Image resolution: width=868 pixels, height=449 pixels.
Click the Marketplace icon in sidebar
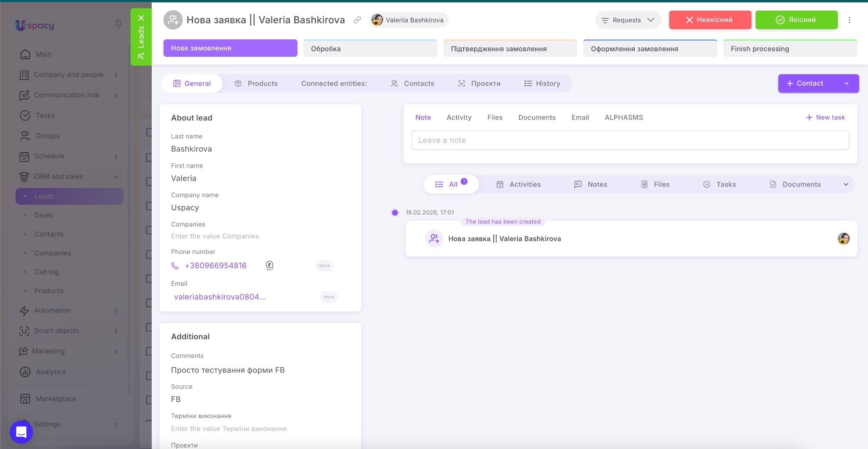[25, 399]
